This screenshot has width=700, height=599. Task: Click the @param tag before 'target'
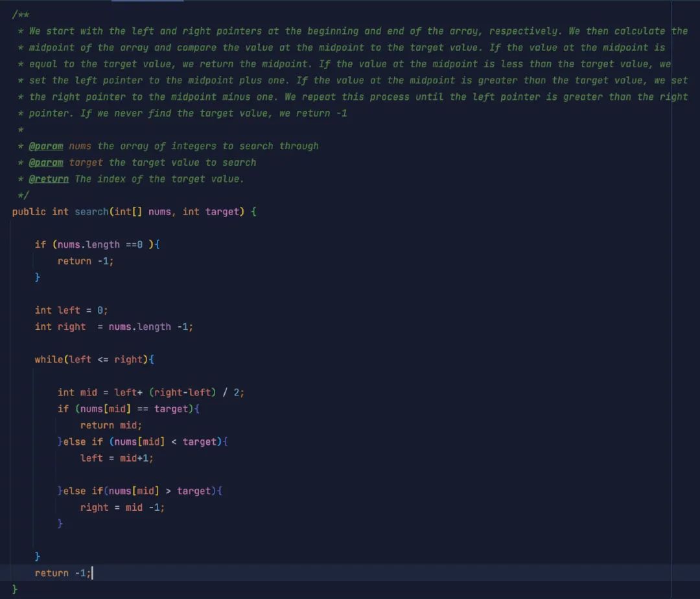coord(46,163)
